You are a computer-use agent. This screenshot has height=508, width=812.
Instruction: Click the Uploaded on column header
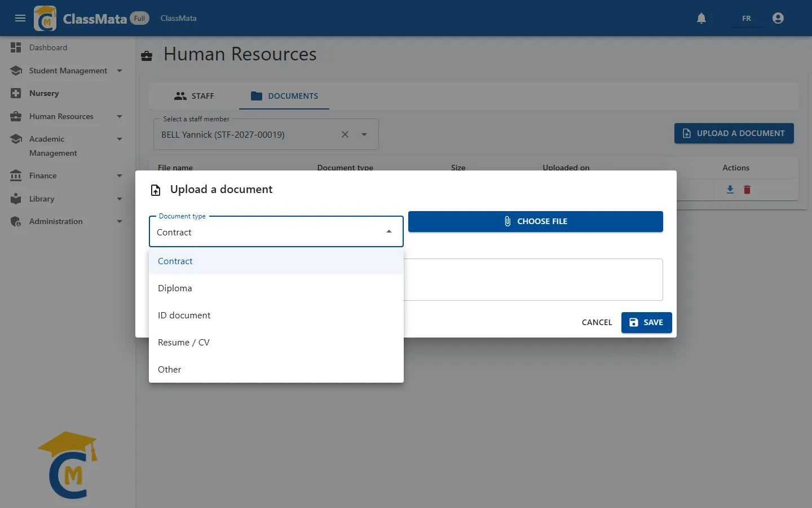[566, 168]
